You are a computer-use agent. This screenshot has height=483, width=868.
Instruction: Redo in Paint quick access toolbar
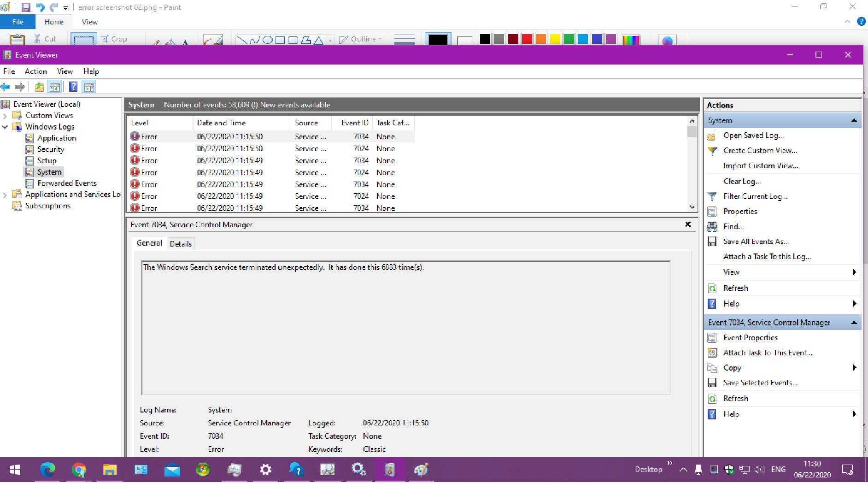click(x=54, y=7)
